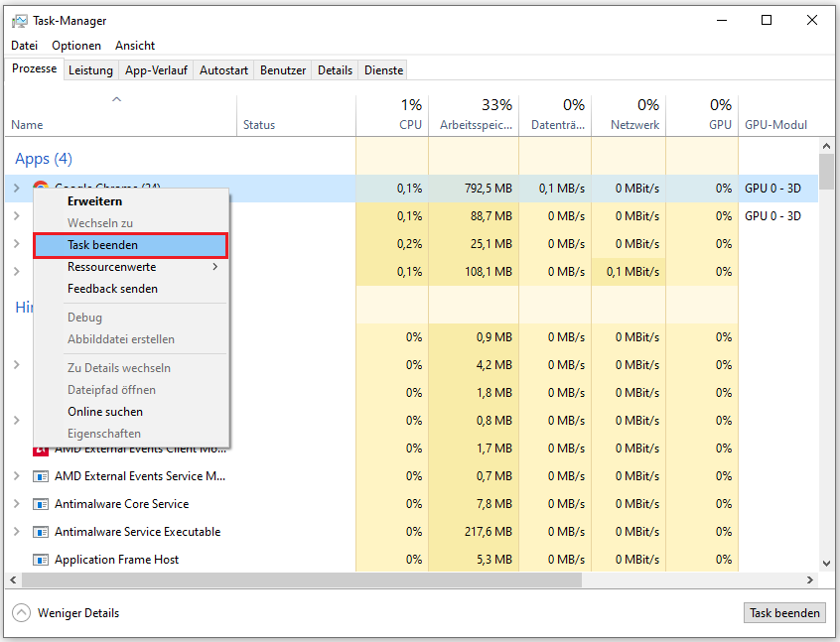The width and height of the screenshot is (840, 642).
Task: Click the vertical scrollbar down arrow
Action: point(826,564)
